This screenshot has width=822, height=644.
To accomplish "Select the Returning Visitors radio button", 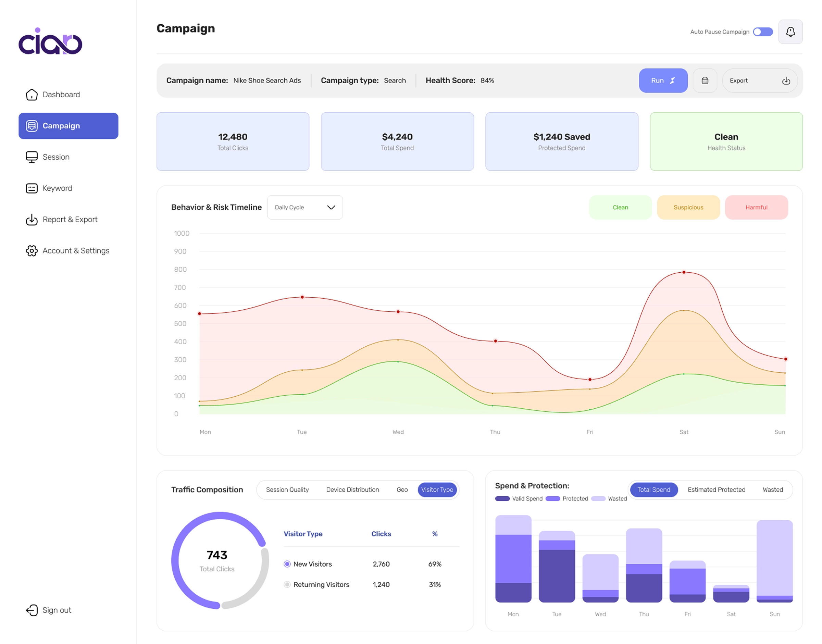I will [x=287, y=584].
